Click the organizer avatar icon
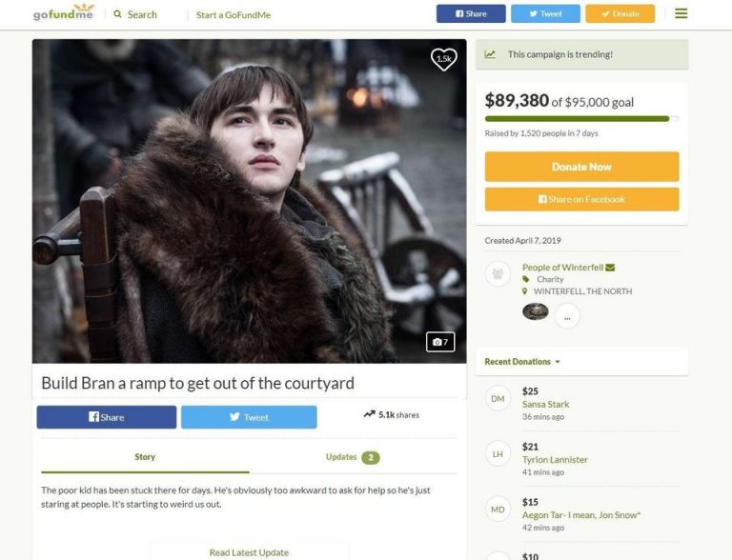The height and width of the screenshot is (560, 732). tap(498, 274)
